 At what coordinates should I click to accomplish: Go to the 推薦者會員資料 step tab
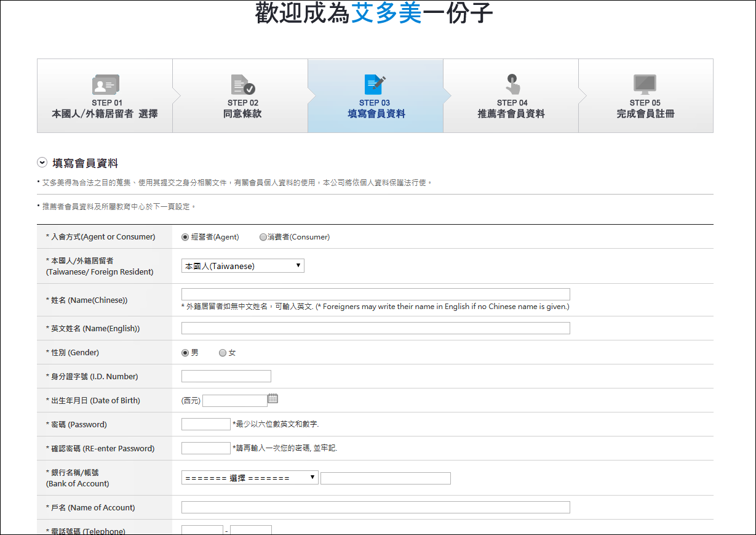click(x=511, y=96)
